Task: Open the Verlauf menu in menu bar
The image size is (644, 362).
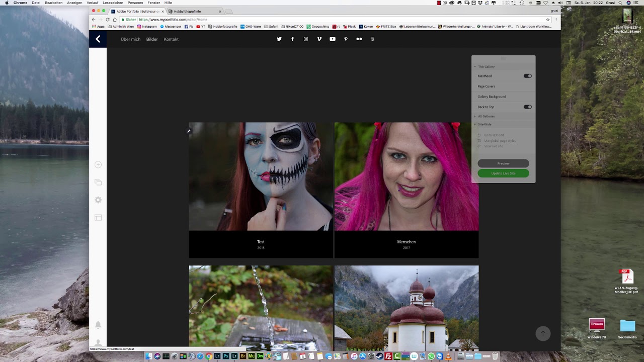Action: click(92, 3)
